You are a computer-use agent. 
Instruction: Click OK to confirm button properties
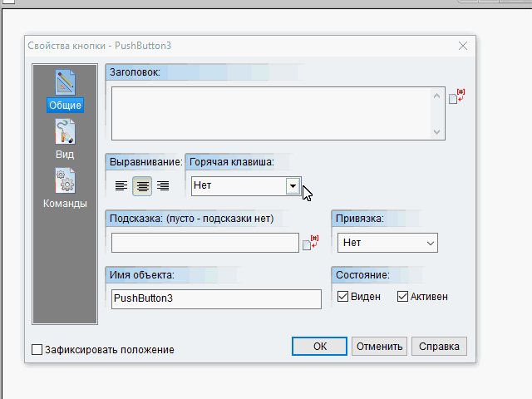[x=319, y=346]
